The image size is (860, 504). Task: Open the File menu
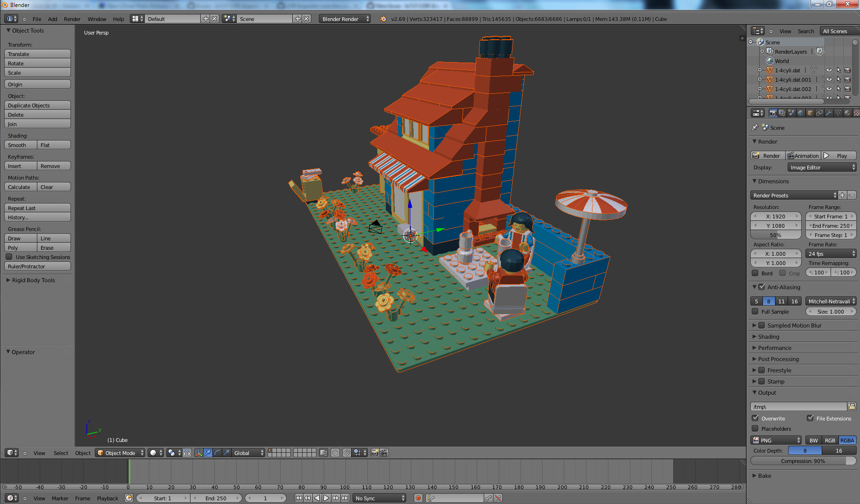(37, 19)
